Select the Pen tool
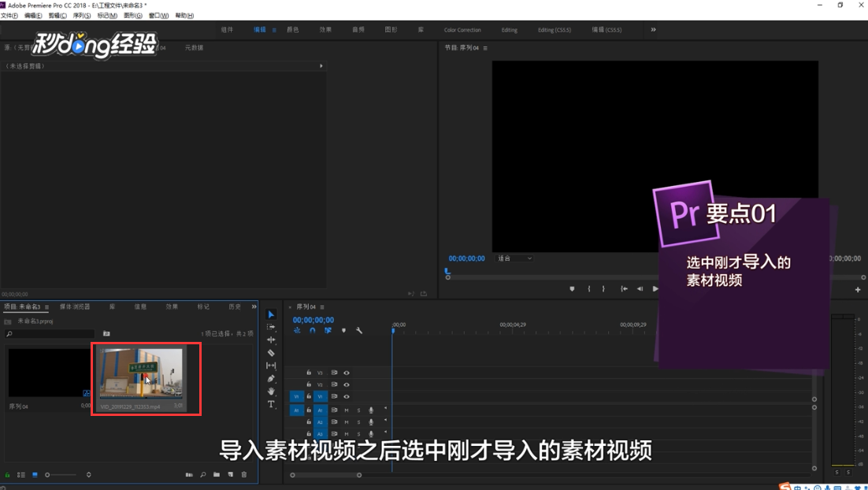The height and width of the screenshot is (490, 868). pyautogui.click(x=271, y=379)
